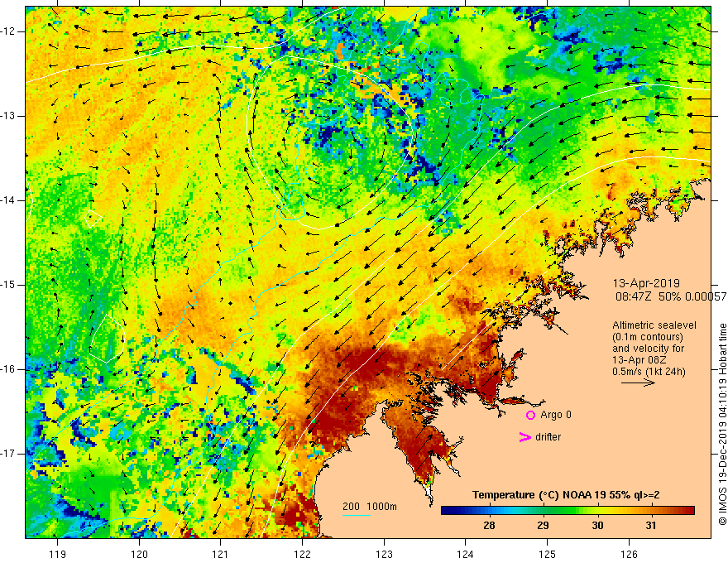Click the latitude -12 axis label
728x563 pixels.
click(x=8, y=31)
